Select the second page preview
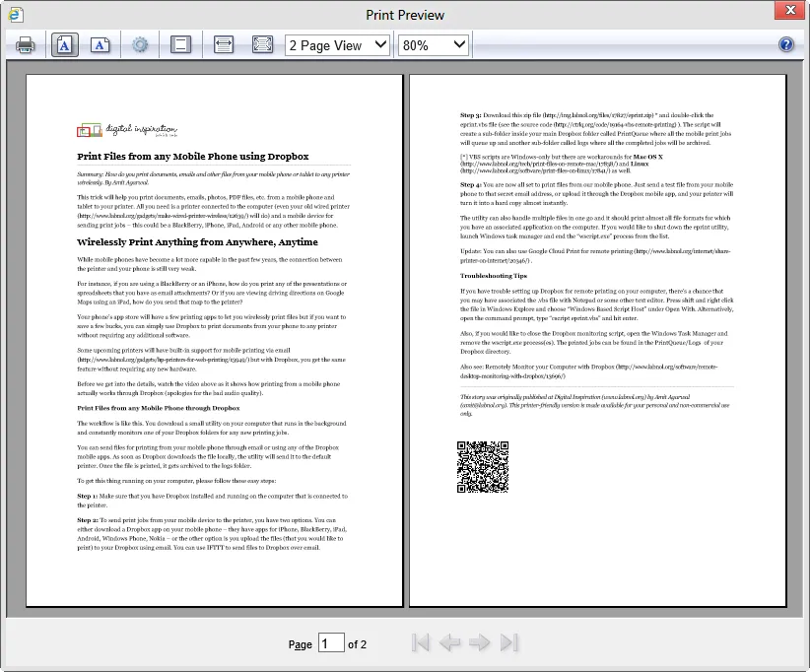Screen dimensions: 810x672 pos(591,340)
